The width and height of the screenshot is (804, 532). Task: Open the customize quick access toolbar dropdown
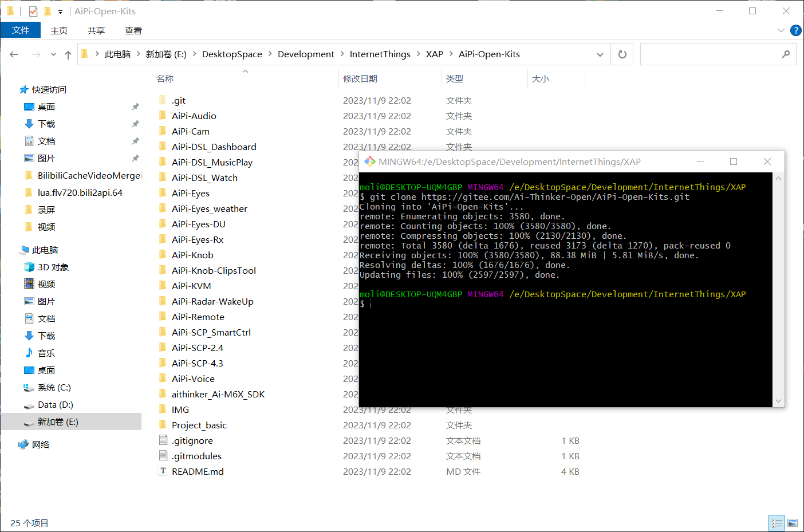(x=60, y=11)
